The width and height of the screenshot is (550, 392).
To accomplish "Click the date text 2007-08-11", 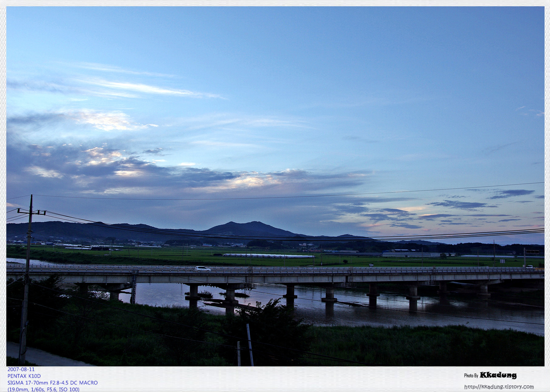I will [21, 369].
